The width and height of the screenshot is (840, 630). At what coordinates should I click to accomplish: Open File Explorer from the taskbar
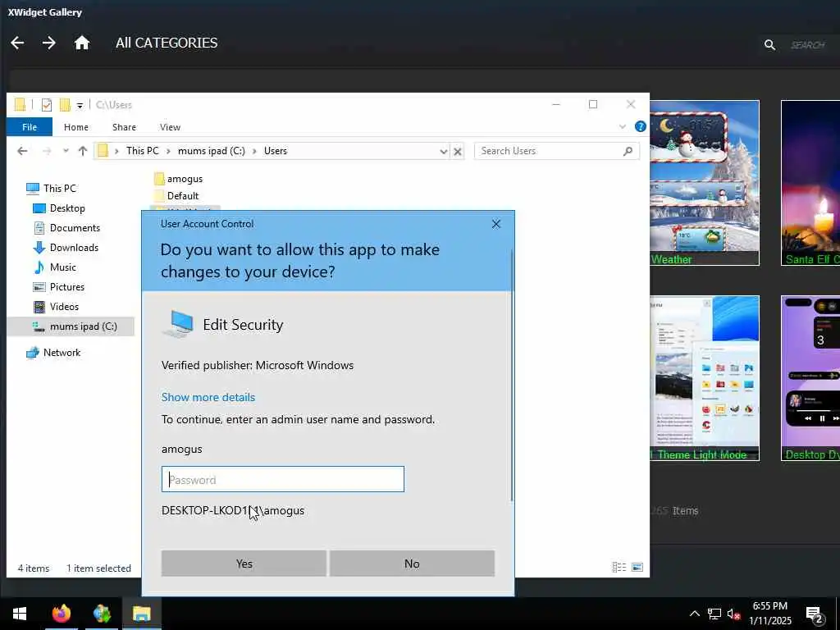142,614
